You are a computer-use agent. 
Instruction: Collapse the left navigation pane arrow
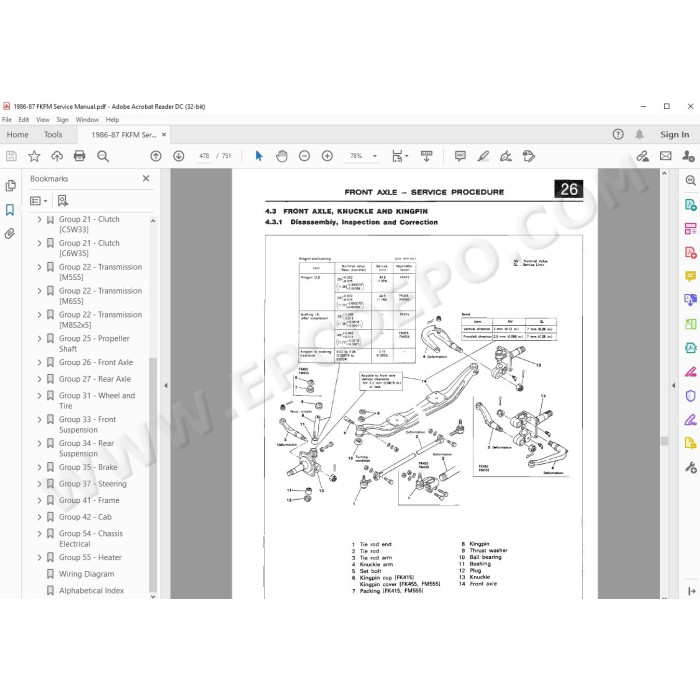tap(166, 385)
